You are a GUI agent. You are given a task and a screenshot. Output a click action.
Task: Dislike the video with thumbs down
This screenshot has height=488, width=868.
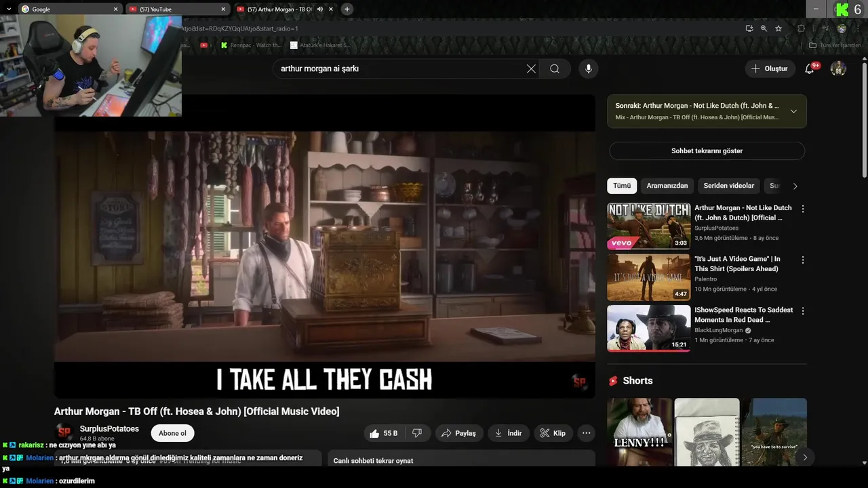tap(417, 433)
